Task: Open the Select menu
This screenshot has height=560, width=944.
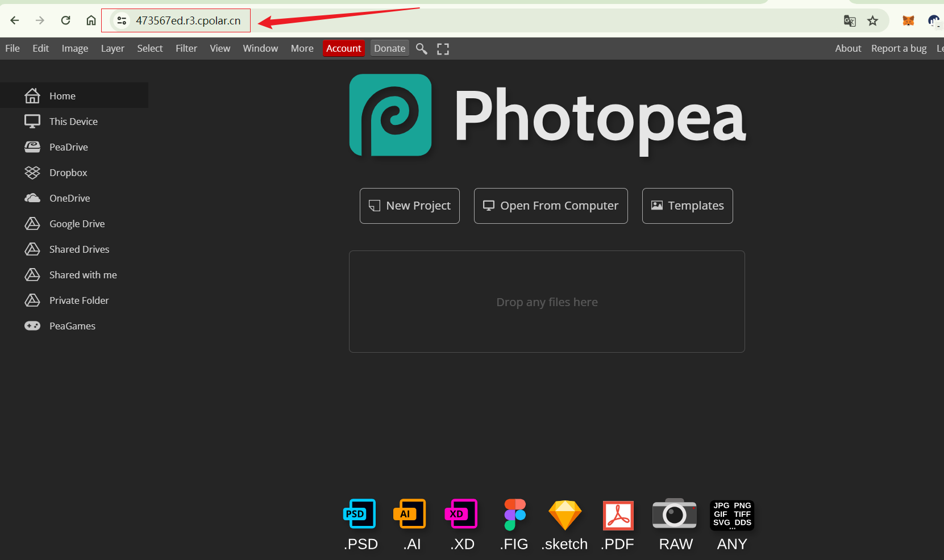Action: pyautogui.click(x=150, y=49)
